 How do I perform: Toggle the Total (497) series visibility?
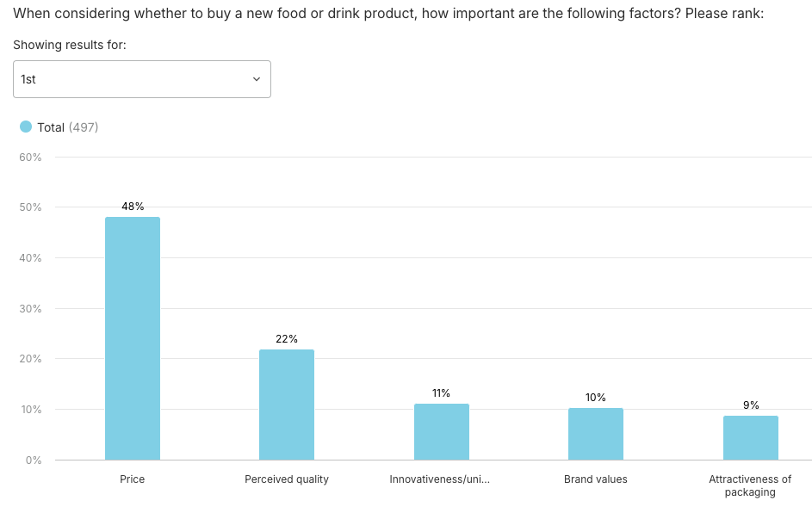pos(57,127)
